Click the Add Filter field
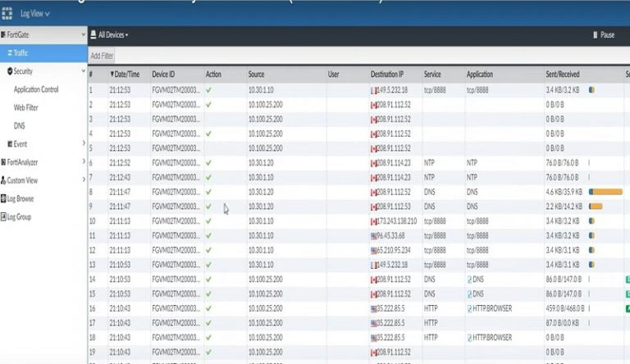Screen dimensions: 630x364 pyautogui.click(x=103, y=56)
